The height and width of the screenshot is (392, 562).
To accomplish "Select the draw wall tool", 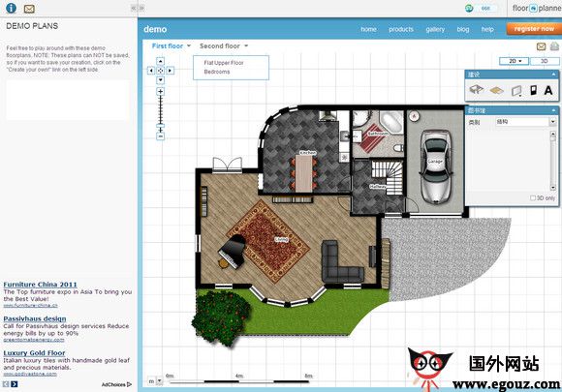I will [x=516, y=91].
